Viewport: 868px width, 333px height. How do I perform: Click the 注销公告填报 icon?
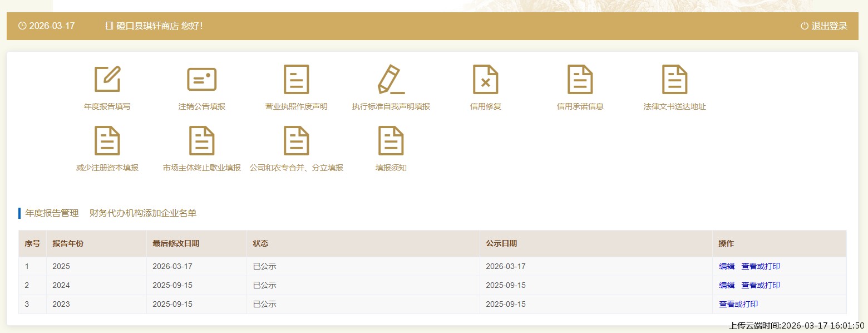point(202,80)
